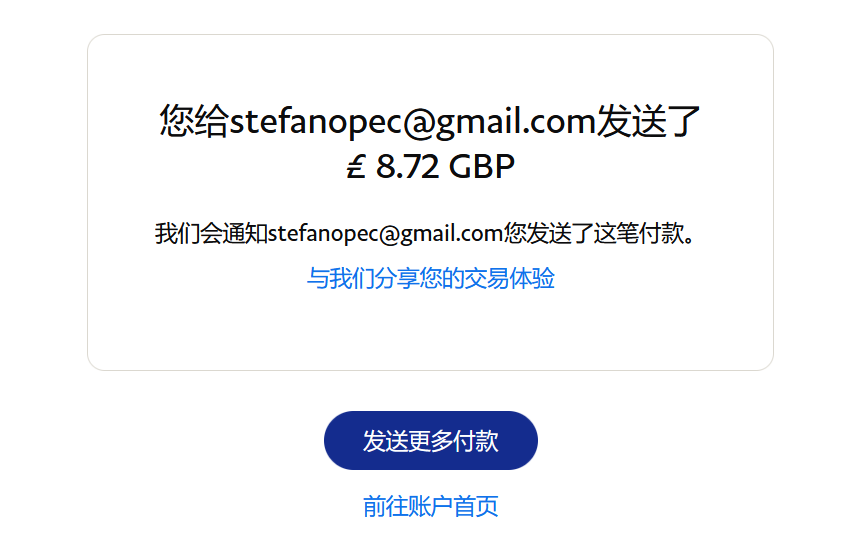Click the GBP currency code text

point(481,166)
